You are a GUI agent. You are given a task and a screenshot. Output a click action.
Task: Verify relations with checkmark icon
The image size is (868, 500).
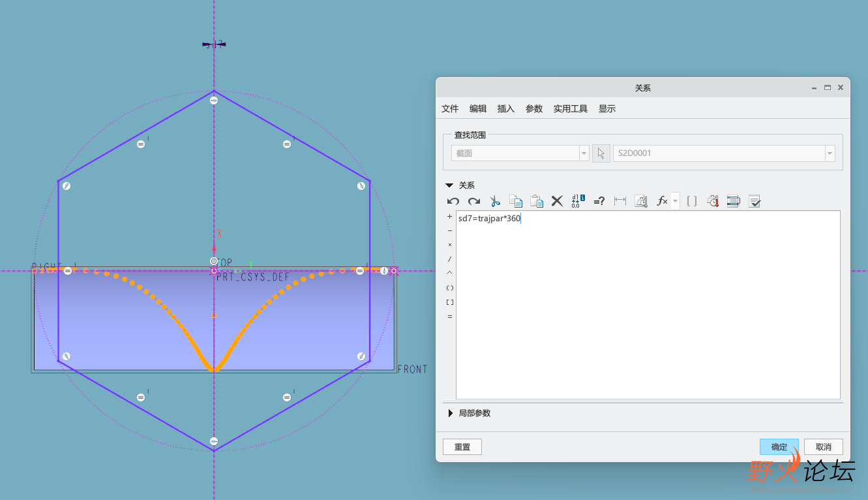tap(755, 202)
